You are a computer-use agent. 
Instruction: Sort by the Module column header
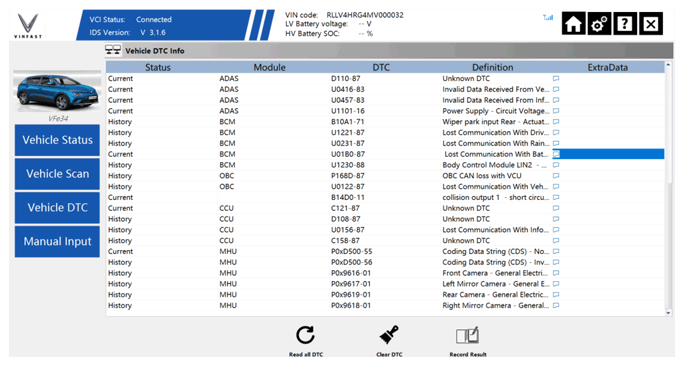point(270,67)
